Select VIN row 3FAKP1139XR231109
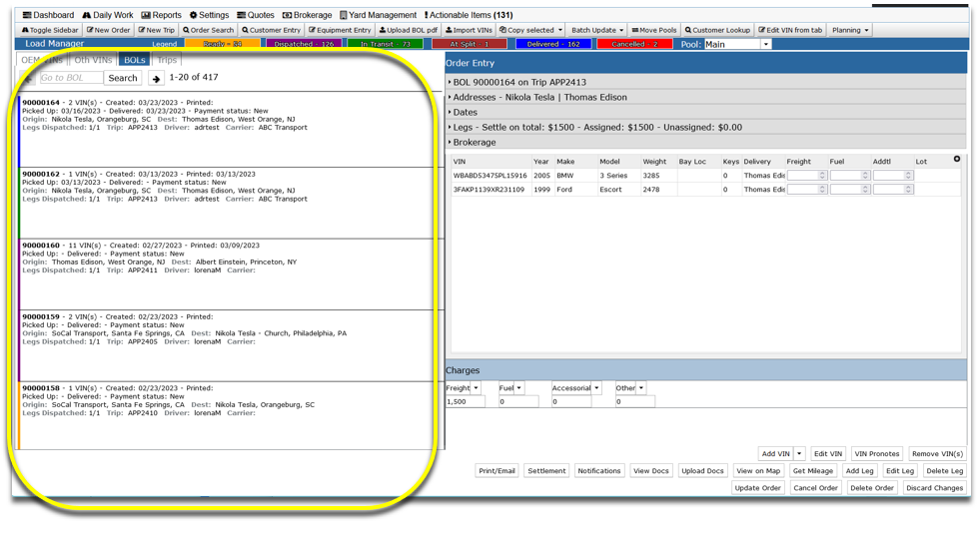This screenshot has height=533, width=980. click(706, 189)
